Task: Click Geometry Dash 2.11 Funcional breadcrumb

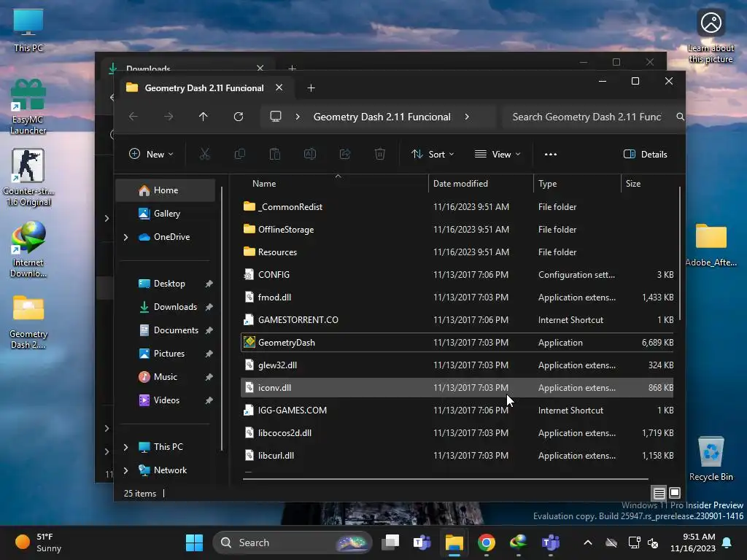Action: [382, 117]
